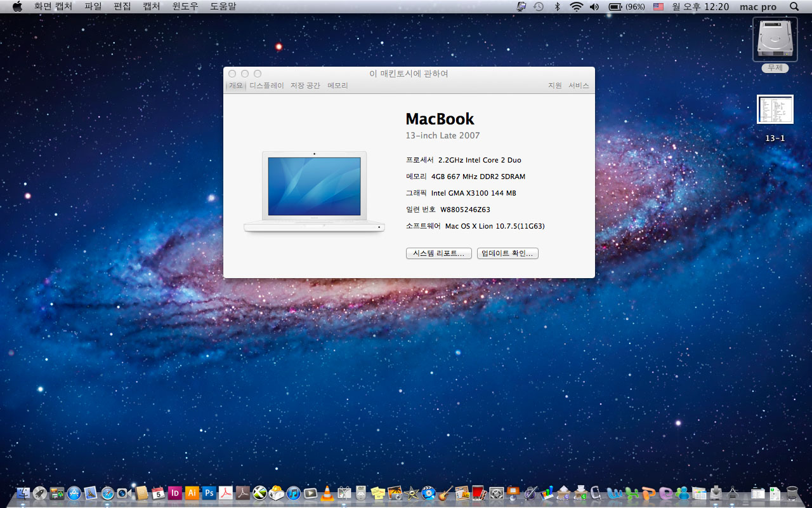This screenshot has height=508, width=812.
Task: Click the 업데이트 확인... button
Action: (507, 253)
